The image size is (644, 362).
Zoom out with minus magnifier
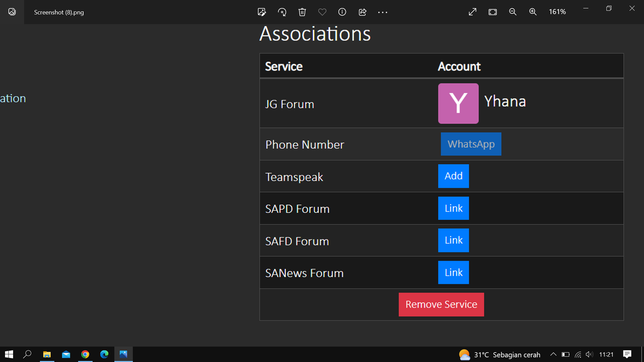pos(513,12)
